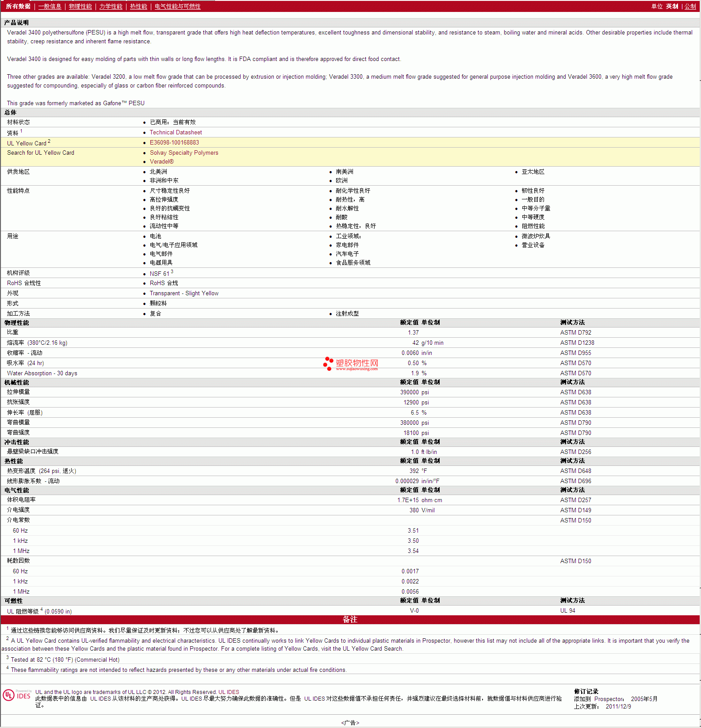701x728 pixels.
Task: Select the 亚太地区 region entry
Action: (533, 172)
